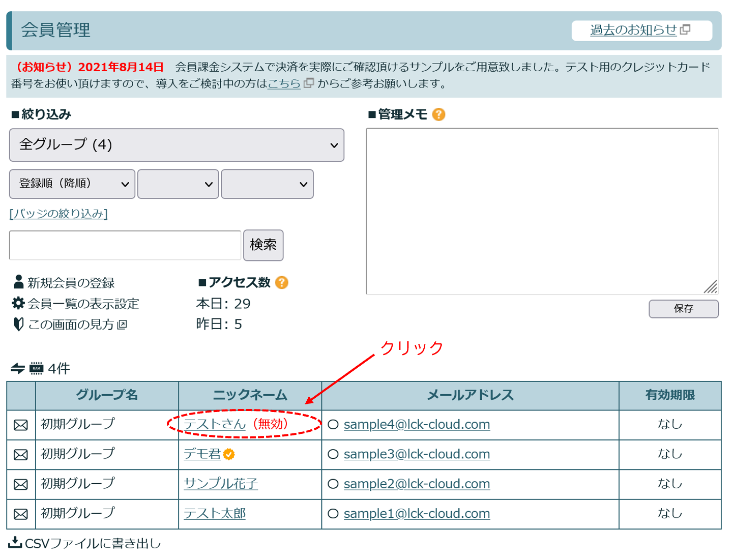Viewport: 733px width, 560px height.
Task: Click the mail icon for the テストさん row
Action: coord(21,425)
